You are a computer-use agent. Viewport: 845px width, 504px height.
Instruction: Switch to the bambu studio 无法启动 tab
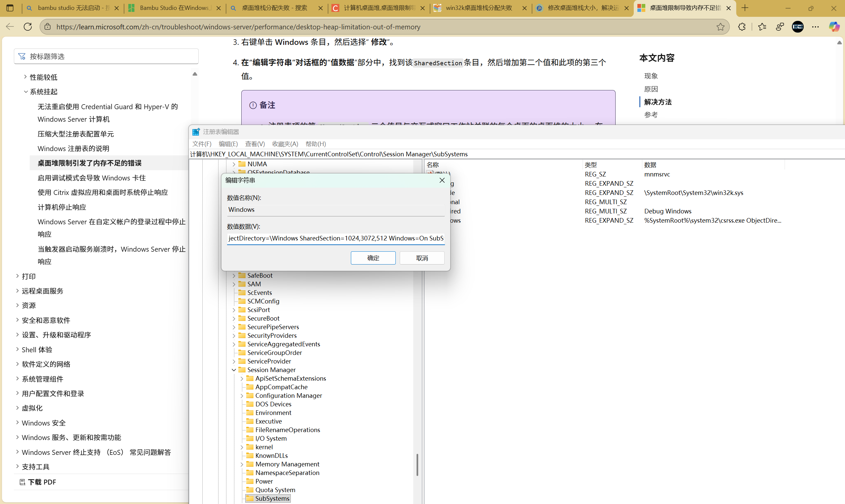[73, 8]
